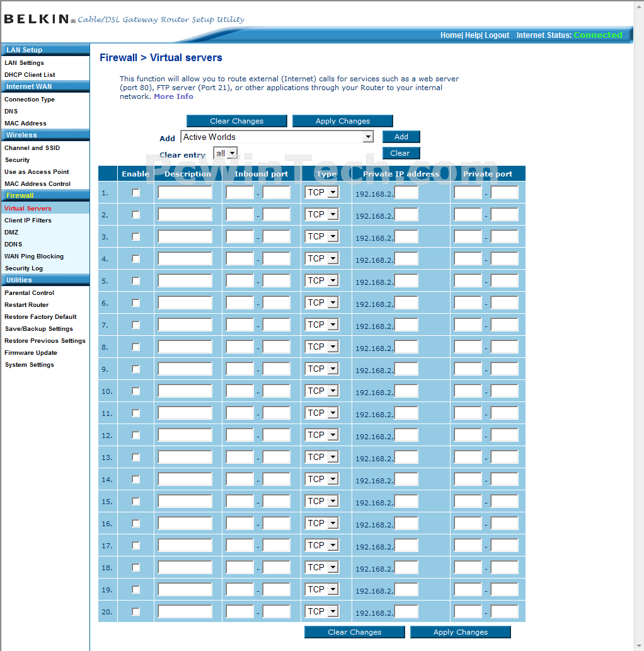Click the first Private port field in row 6

tap(468, 302)
